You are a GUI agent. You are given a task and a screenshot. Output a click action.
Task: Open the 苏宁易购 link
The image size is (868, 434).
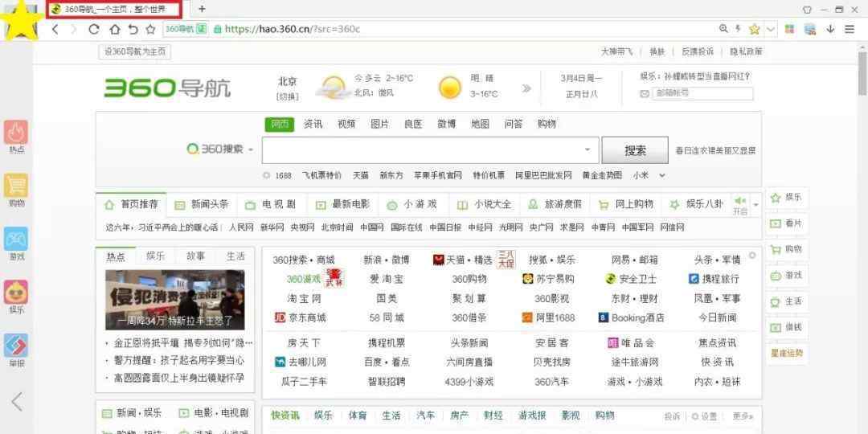coord(548,279)
